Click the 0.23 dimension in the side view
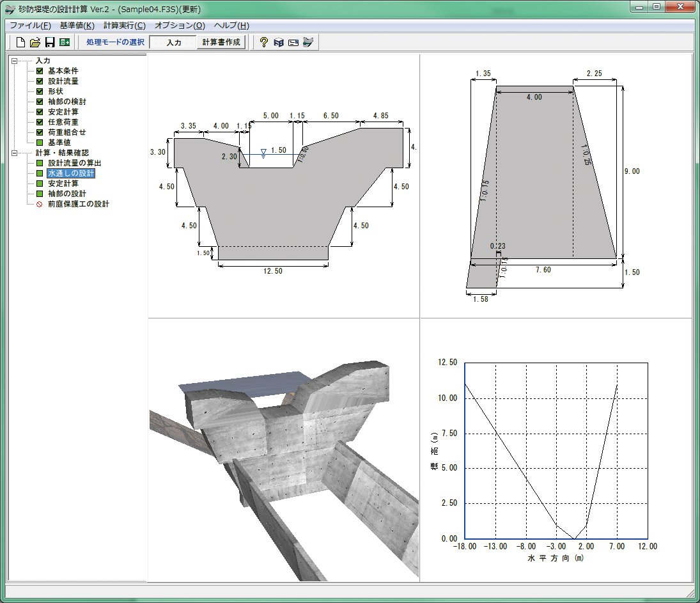The height and width of the screenshot is (603, 700). click(x=498, y=246)
